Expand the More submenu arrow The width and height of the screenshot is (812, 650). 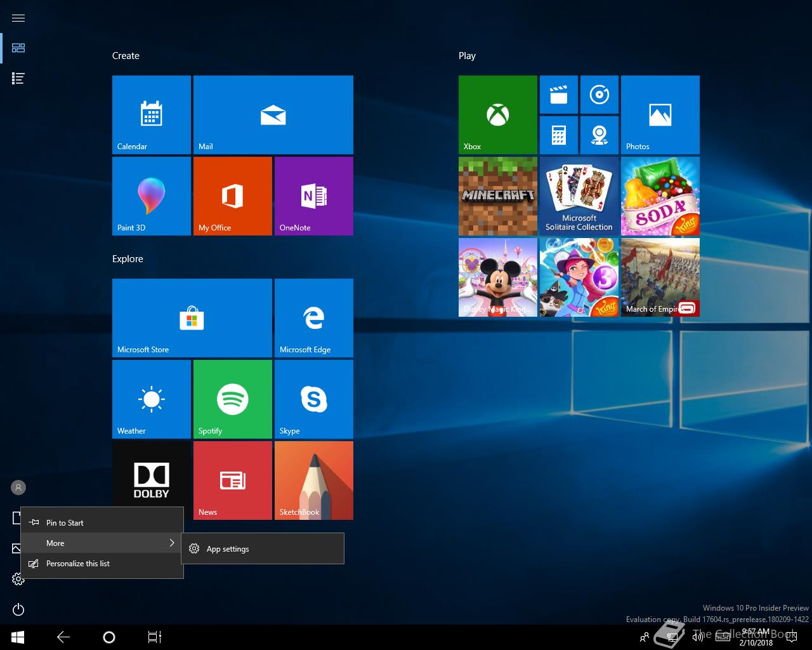click(x=171, y=543)
